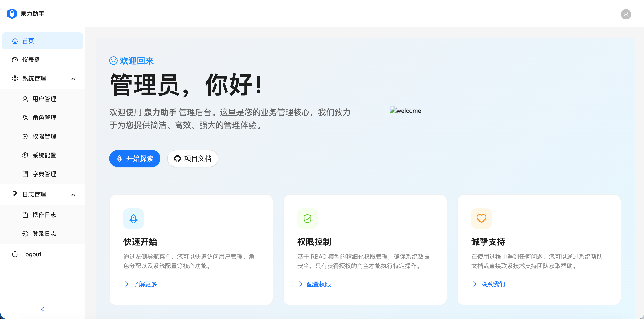Open 角色管理 menu item
This screenshot has width=644, height=319.
(44, 118)
